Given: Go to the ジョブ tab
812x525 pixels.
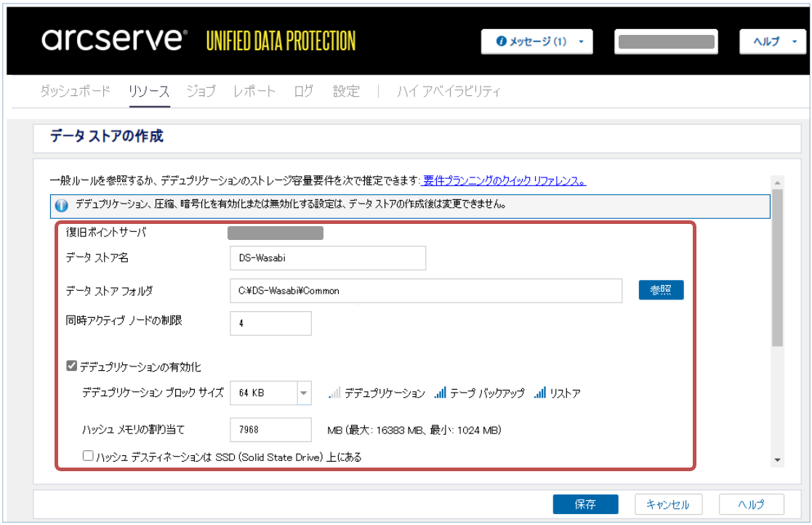Looking at the screenshot, I should 201,91.
